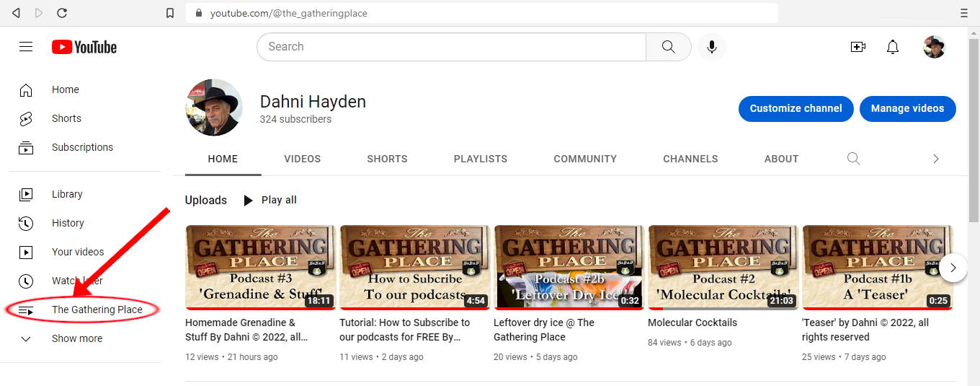Screen dimensions: 980x386
Task: Switch to the VIDEOS tab
Action: (303, 159)
